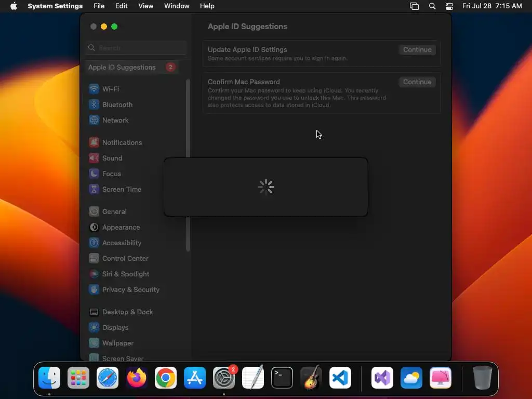Launch Google Chrome from the Dock
The width and height of the screenshot is (532, 399).
click(x=166, y=378)
